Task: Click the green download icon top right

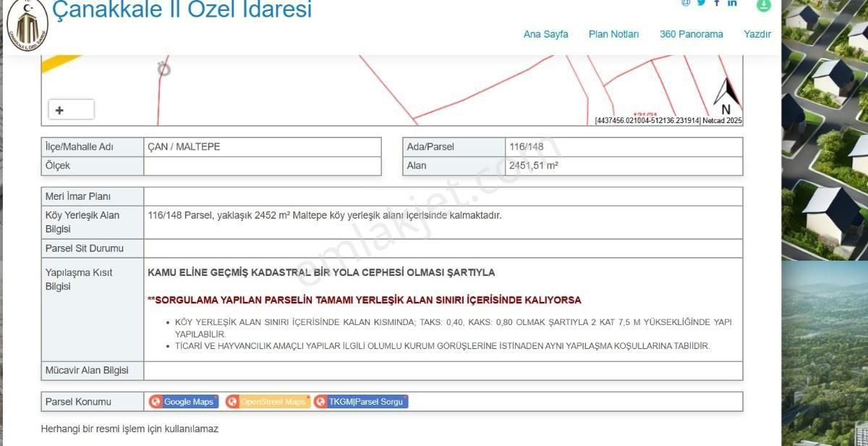Action: [x=764, y=6]
